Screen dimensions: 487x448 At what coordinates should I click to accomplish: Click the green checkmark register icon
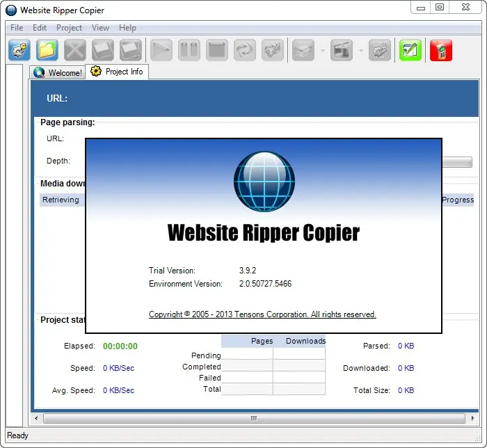pos(410,50)
